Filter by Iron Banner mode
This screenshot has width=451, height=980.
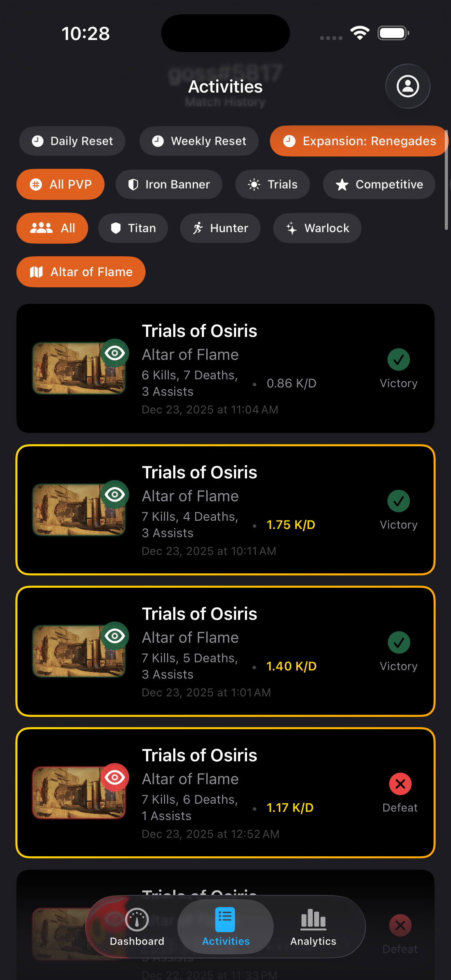point(169,185)
